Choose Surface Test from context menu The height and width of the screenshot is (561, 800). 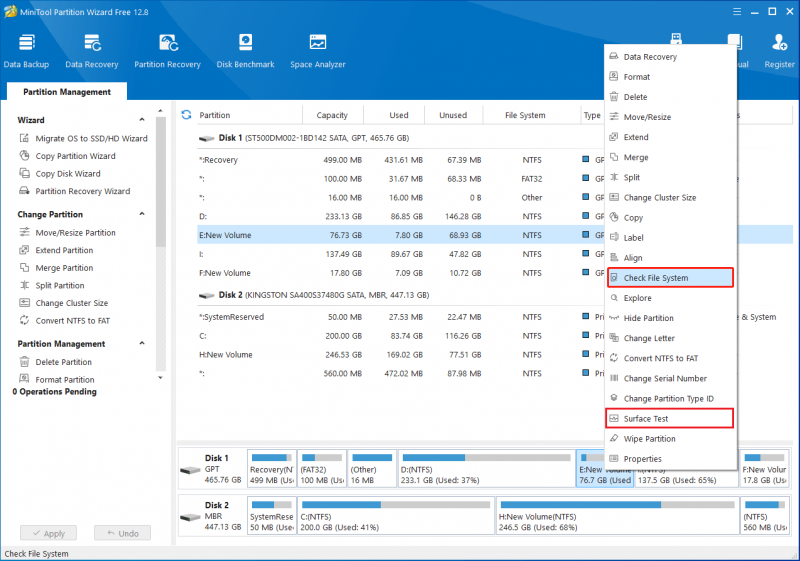(x=670, y=419)
